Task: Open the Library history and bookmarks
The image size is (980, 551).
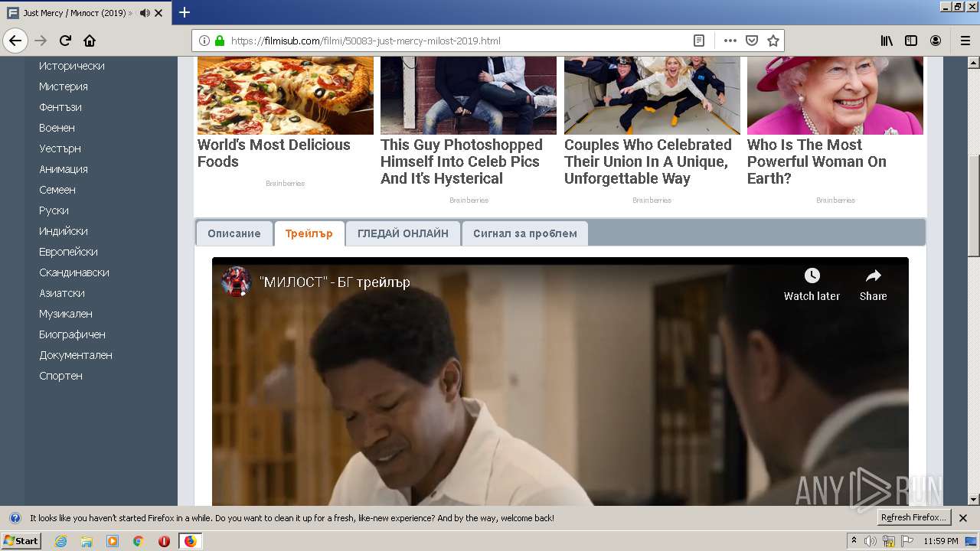Action: click(887, 41)
